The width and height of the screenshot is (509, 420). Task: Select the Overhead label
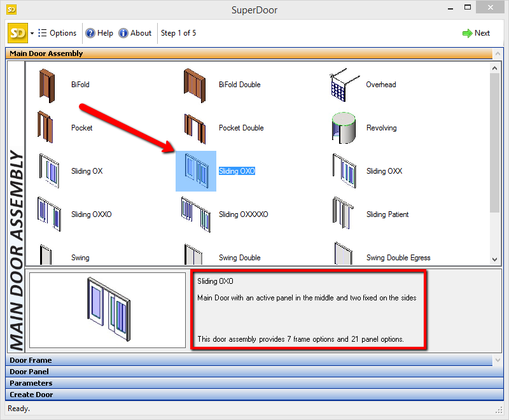click(380, 85)
